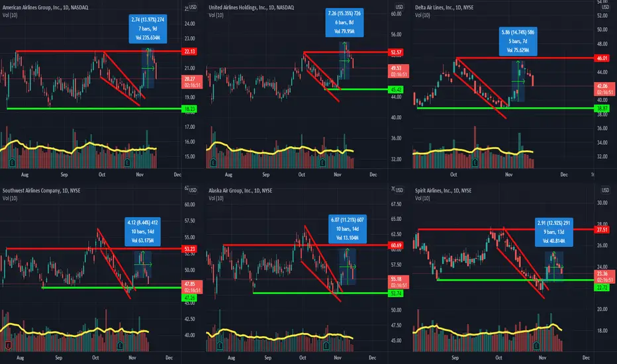This screenshot has height=364, width=617.
Task: Open USD currency selector on Spirit Airlines chart
Action: click(605, 190)
